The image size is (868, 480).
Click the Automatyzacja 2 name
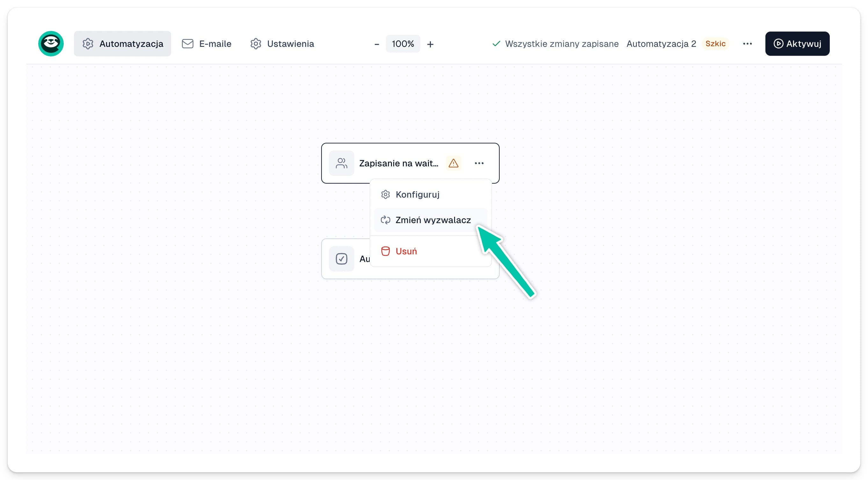point(661,44)
